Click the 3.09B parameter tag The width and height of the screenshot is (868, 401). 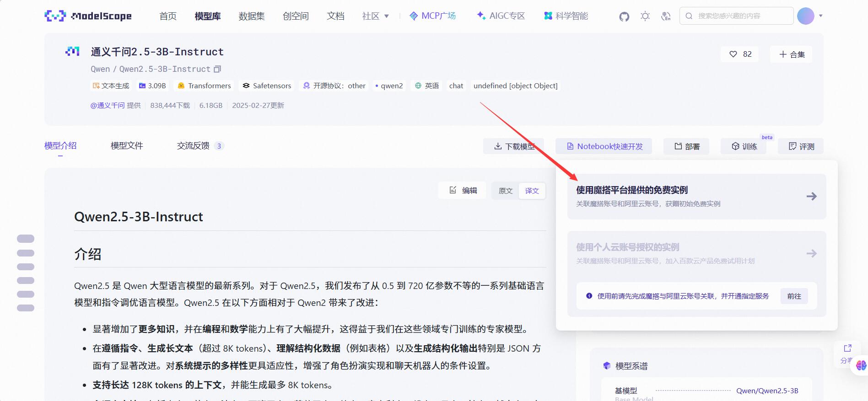[152, 86]
